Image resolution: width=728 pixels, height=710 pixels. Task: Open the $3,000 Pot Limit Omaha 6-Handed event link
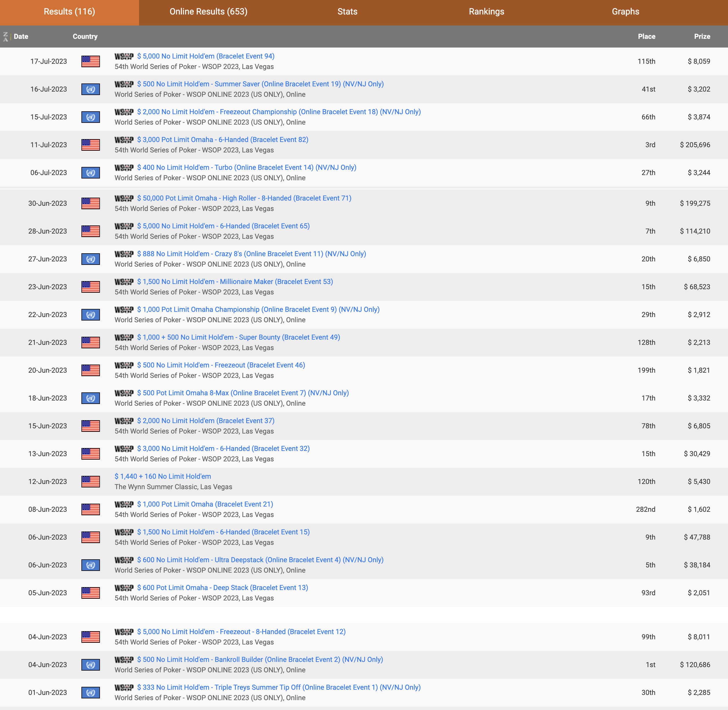coord(222,140)
